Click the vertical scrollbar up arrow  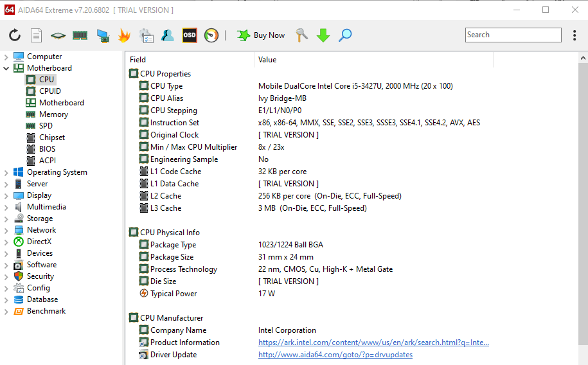tap(583, 58)
